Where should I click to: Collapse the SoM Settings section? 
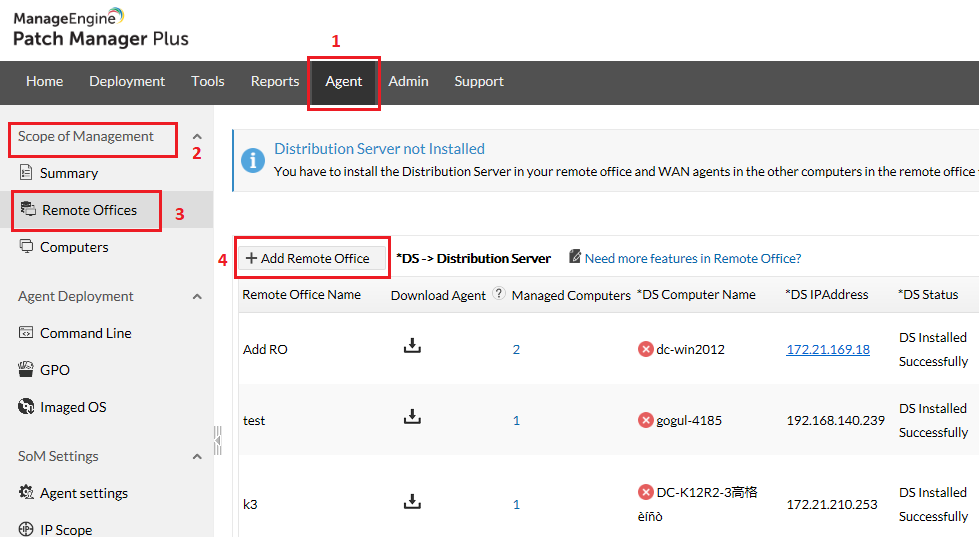(x=197, y=456)
